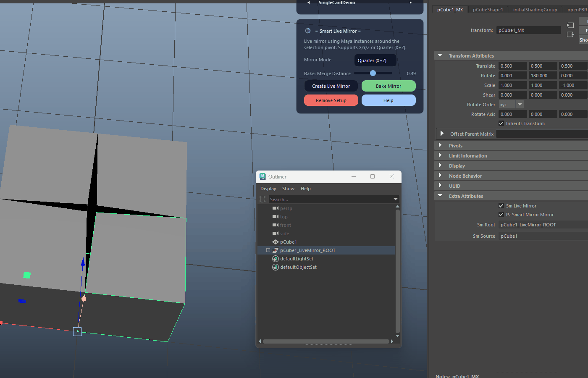Click the side camera icon in Outliner
The image size is (588, 378).
click(x=276, y=234)
